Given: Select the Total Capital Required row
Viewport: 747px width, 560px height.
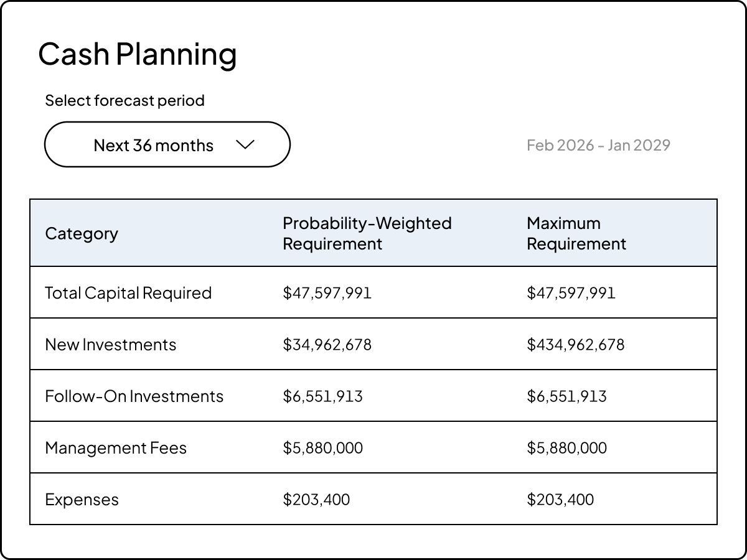Looking at the screenshot, I should click(x=128, y=292).
